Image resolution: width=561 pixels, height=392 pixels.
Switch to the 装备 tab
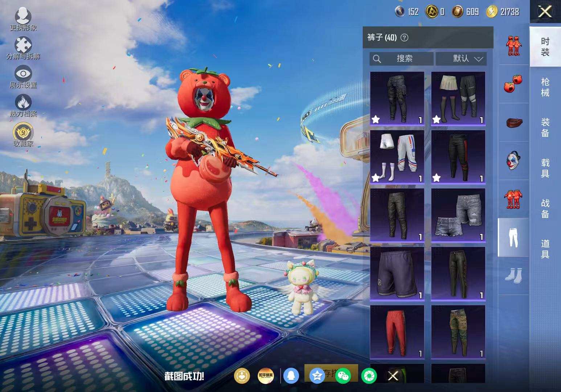click(x=545, y=127)
